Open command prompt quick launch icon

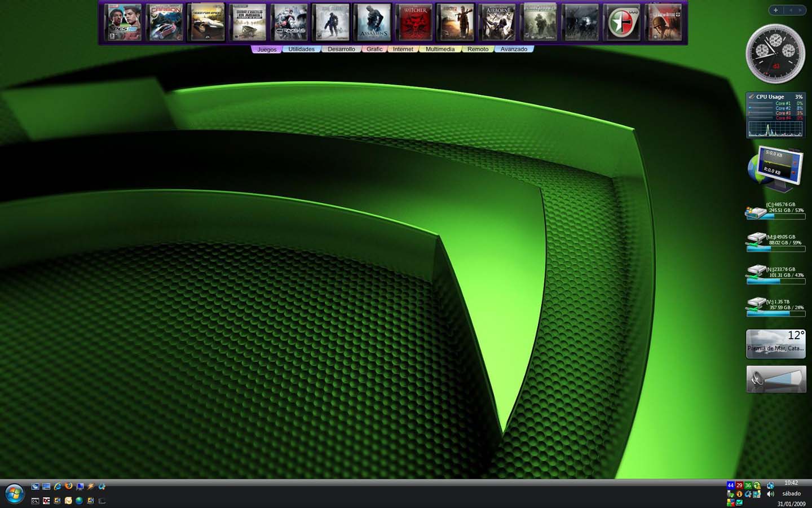pos(35,501)
